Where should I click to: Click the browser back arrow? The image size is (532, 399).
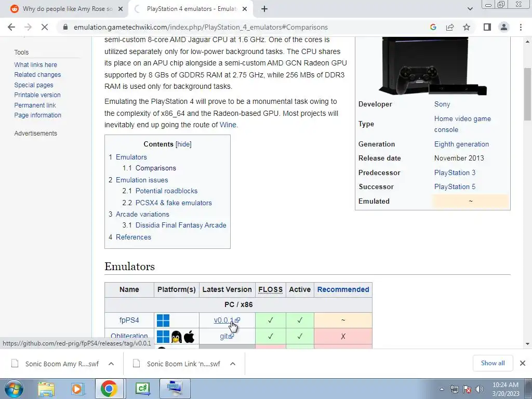coord(11,27)
